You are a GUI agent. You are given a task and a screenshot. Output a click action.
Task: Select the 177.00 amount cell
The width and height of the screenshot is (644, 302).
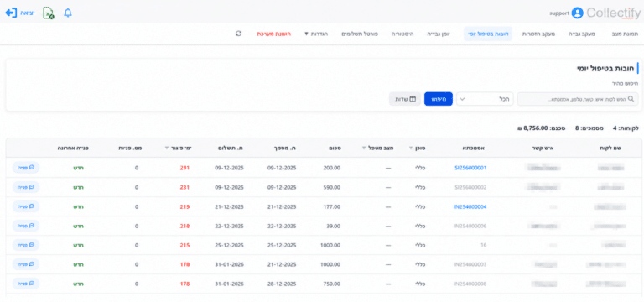331,206
